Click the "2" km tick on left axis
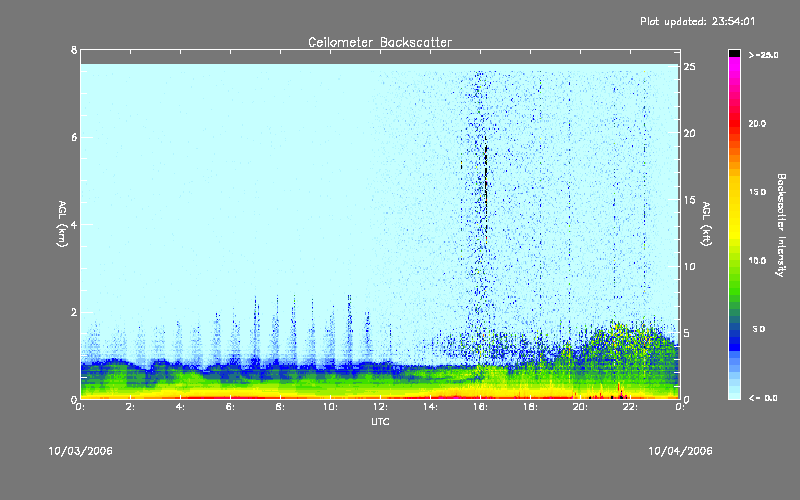Viewport: 800px width, 500px height. [74, 312]
